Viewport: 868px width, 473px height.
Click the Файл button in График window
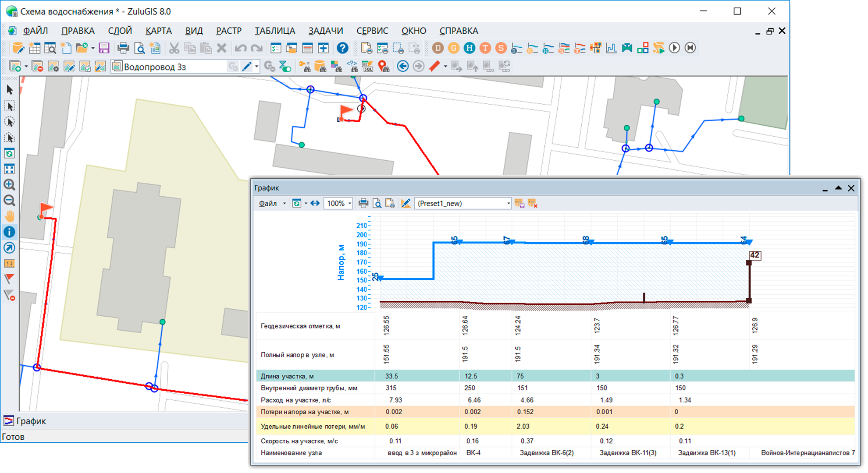pos(268,204)
